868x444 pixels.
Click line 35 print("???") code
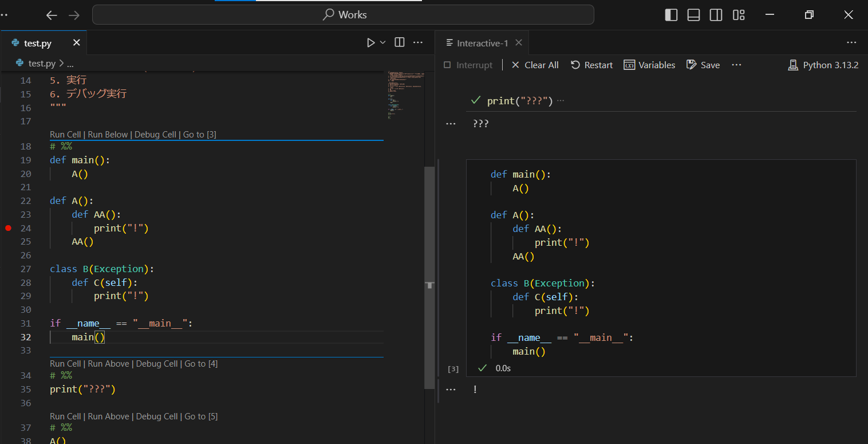coord(82,390)
